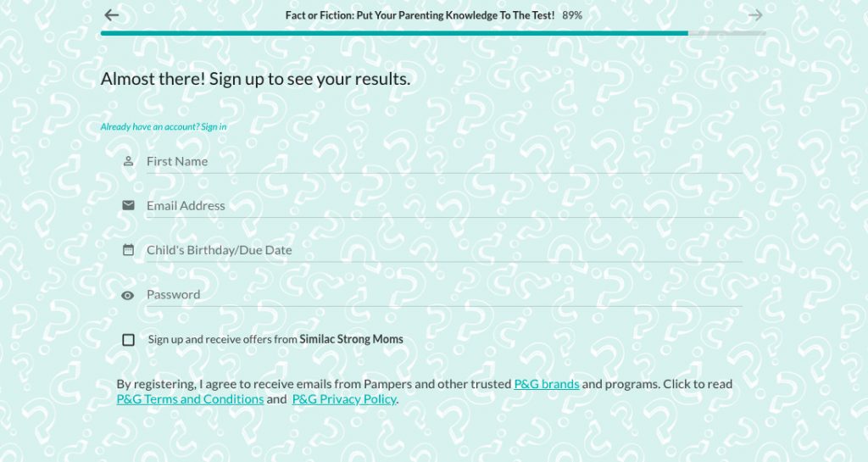Screen dimensions: 868x462
Task: Click the calendar icon beside the birthday field
Action: click(128, 250)
